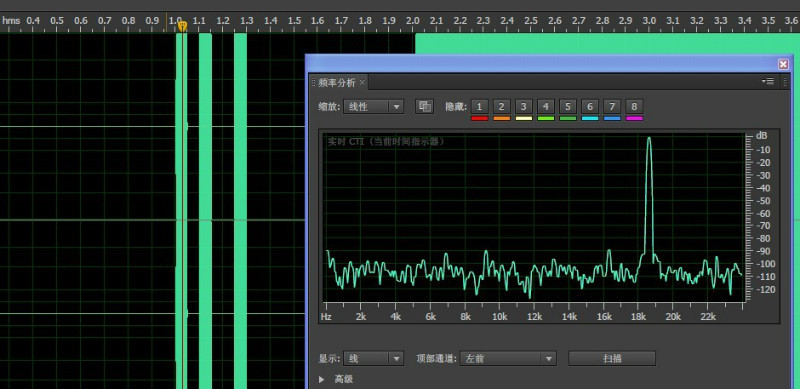Toggle hide for hold slot 4
Screen dimensions: 800x389
click(x=546, y=107)
